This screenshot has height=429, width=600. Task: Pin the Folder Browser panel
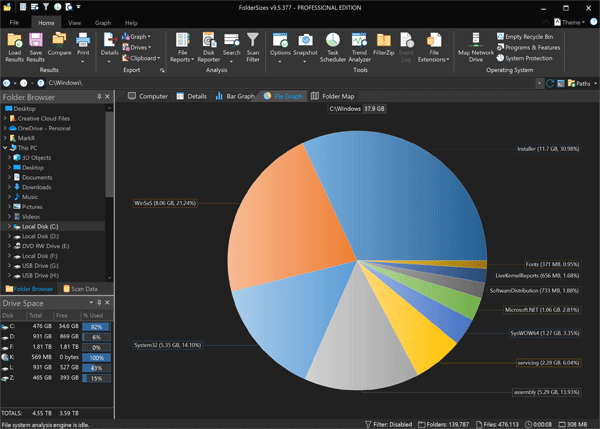pyautogui.click(x=99, y=97)
